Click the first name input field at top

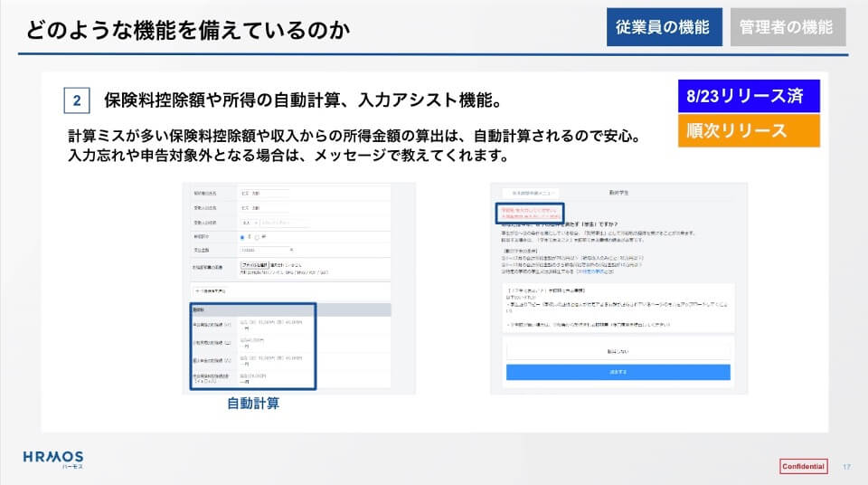(x=263, y=194)
